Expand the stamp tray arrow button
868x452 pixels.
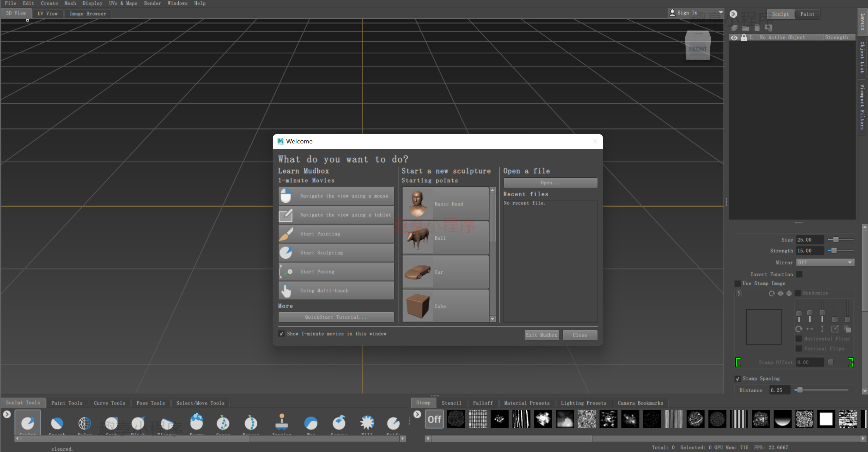tap(417, 414)
